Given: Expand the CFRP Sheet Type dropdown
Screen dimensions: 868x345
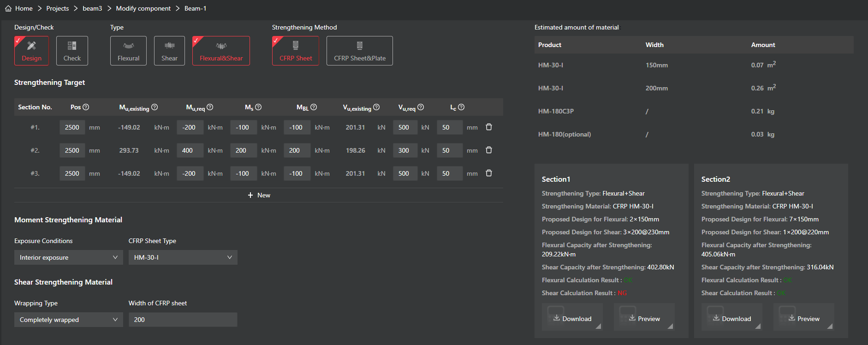Looking at the screenshot, I should click(x=183, y=257).
